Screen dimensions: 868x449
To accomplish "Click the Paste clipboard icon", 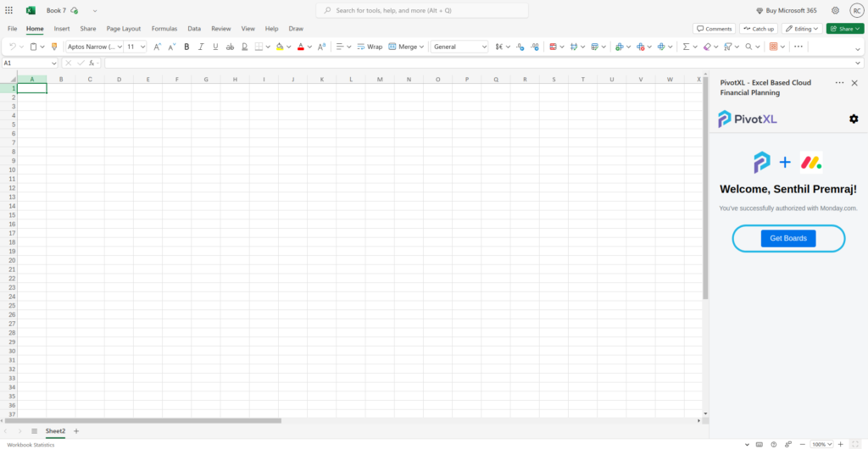I will [x=34, y=47].
